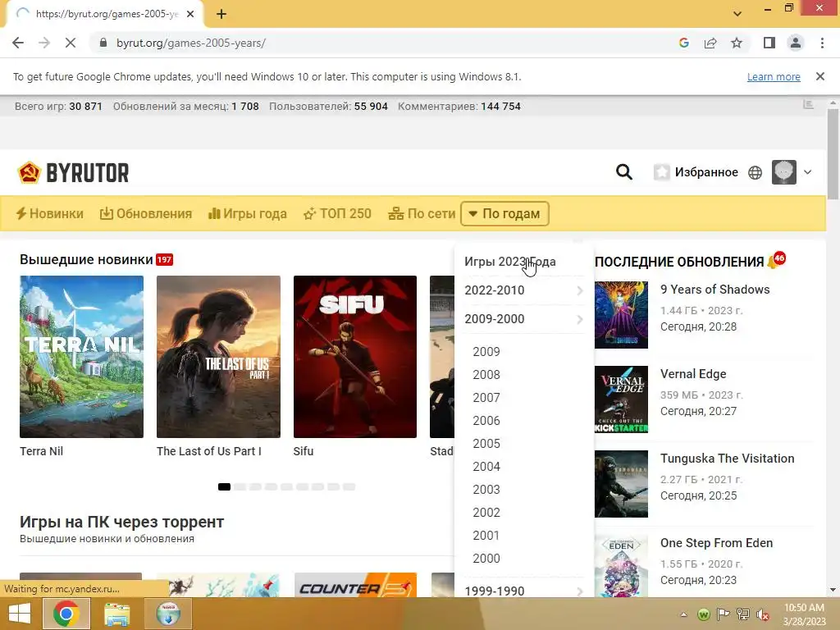The height and width of the screenshot is (630, 840).
Task: Open a new browser tab
Action: [221, 15]
